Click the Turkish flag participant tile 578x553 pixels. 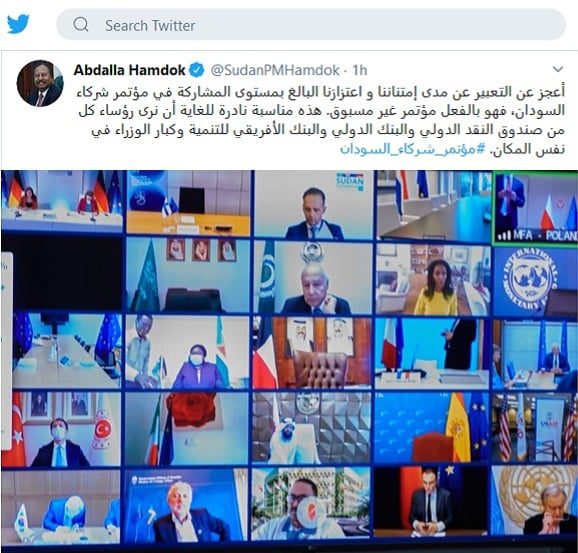point(61,429)
